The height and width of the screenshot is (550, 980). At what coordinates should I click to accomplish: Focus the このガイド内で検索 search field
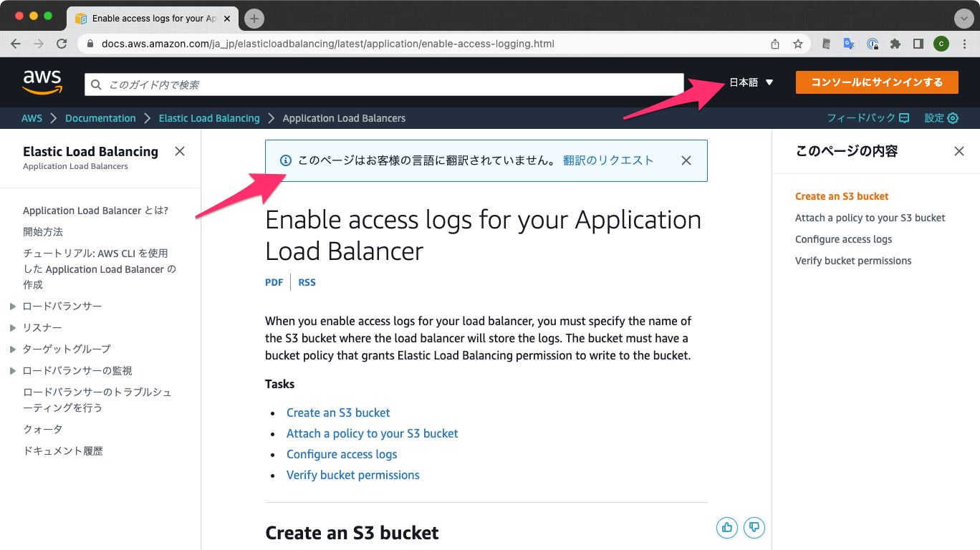click(384, 85)
